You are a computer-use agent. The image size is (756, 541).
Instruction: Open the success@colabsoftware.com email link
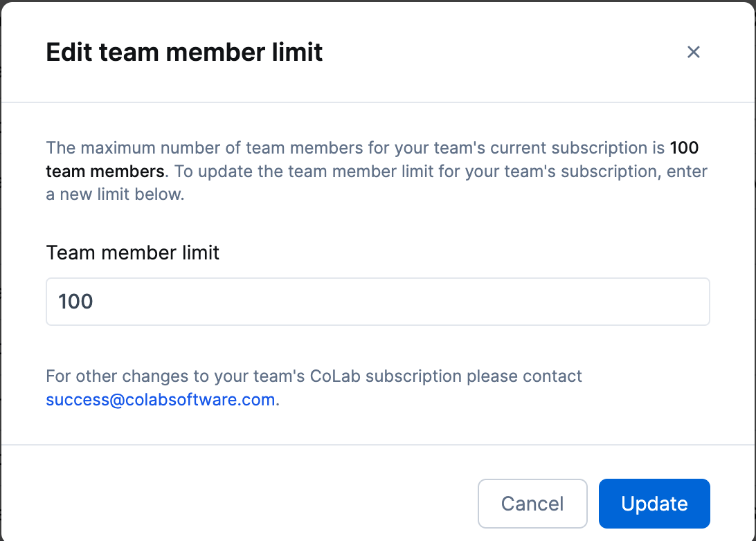click(x=161, y=400)
